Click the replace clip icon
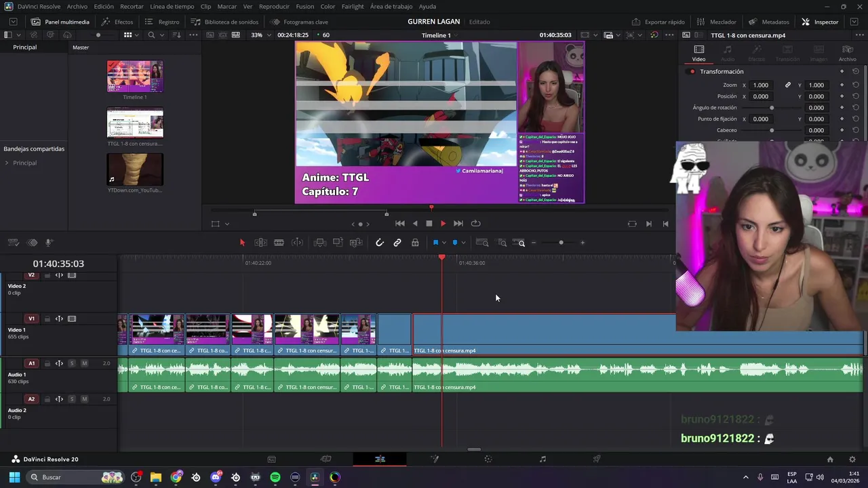868x488 pixels. pos(356,243)
